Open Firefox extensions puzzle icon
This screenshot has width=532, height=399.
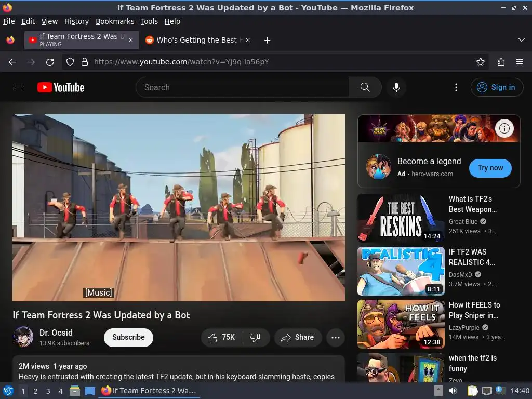501,62
